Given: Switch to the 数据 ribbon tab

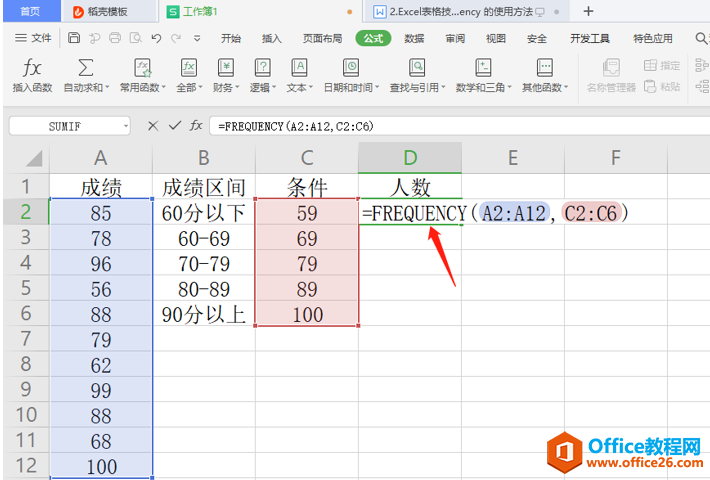Looking at the screenshot, I should click(414, 38).
